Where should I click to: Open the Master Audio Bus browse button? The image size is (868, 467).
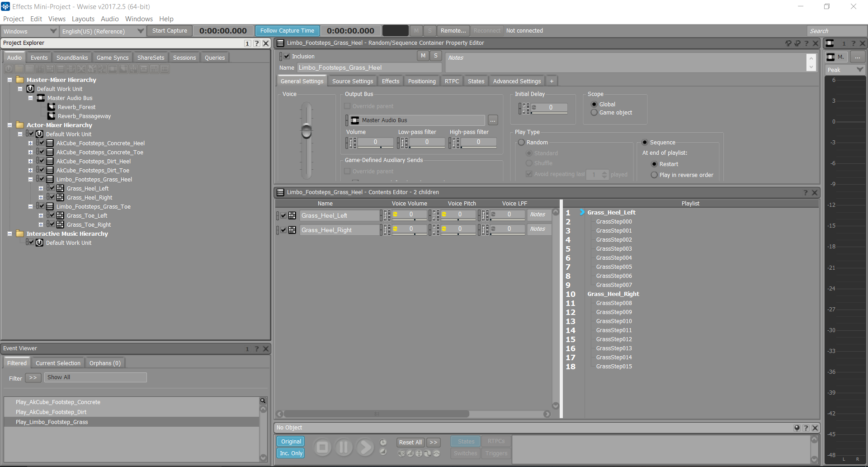(x=493, y=120)
